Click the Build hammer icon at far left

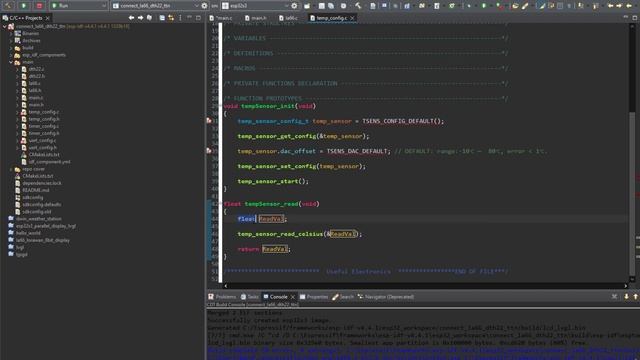(8, 6)
